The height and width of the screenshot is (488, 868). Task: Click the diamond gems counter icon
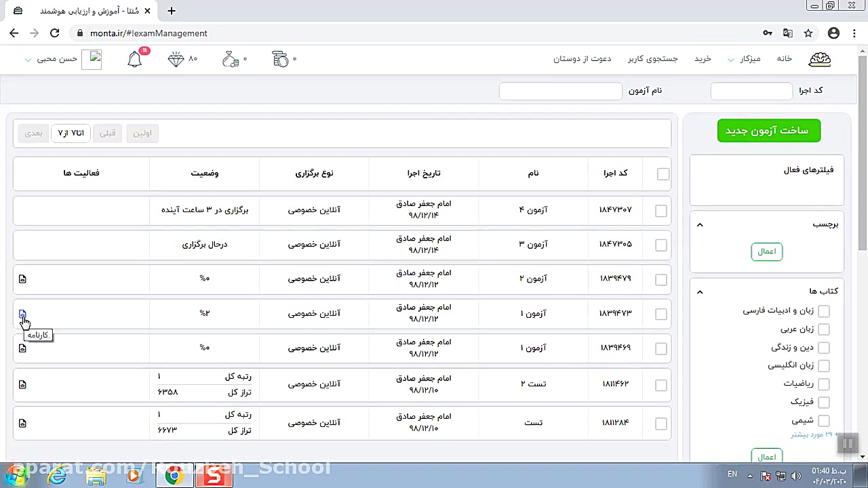pyautogui.click(x=175, y=58)
